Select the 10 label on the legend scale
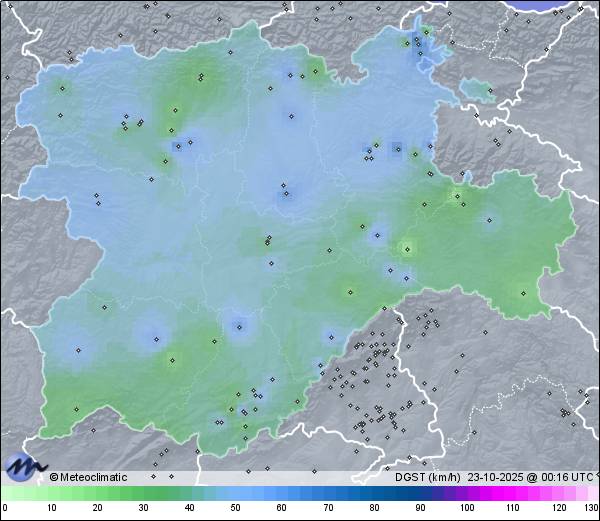Image resolution: width=600 pixels, height=521 pixels. pos(51,509)
